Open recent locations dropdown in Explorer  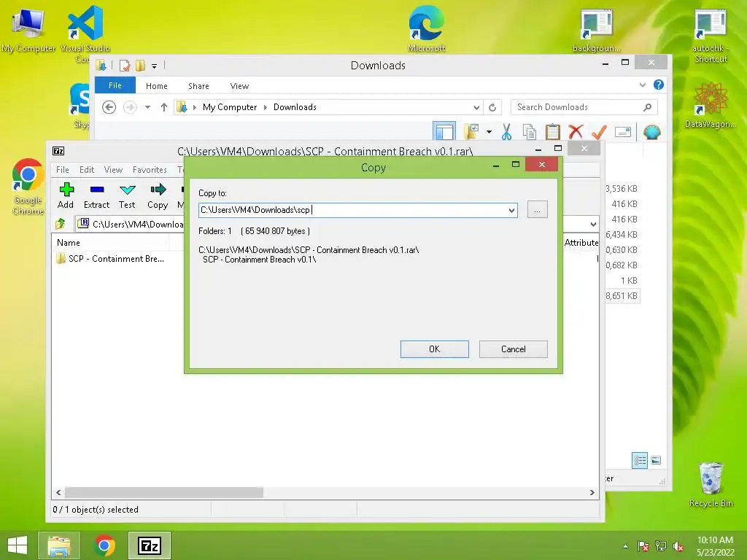click(147, 107)
